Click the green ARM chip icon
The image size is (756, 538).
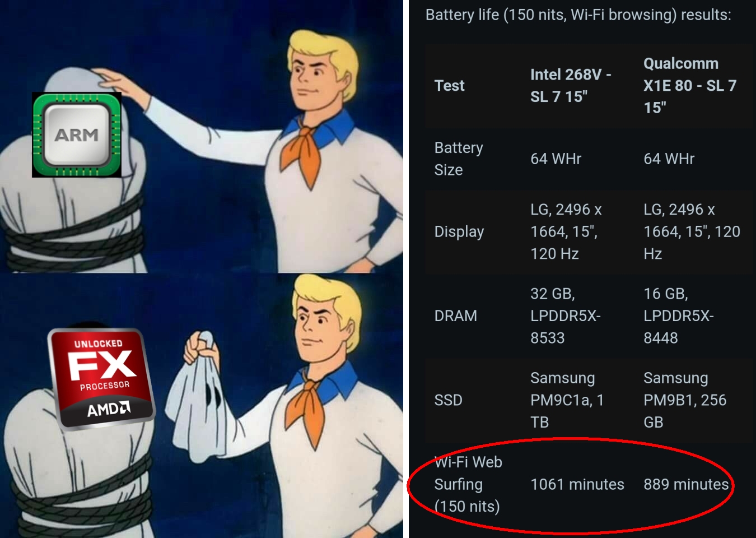click(77, 134)
